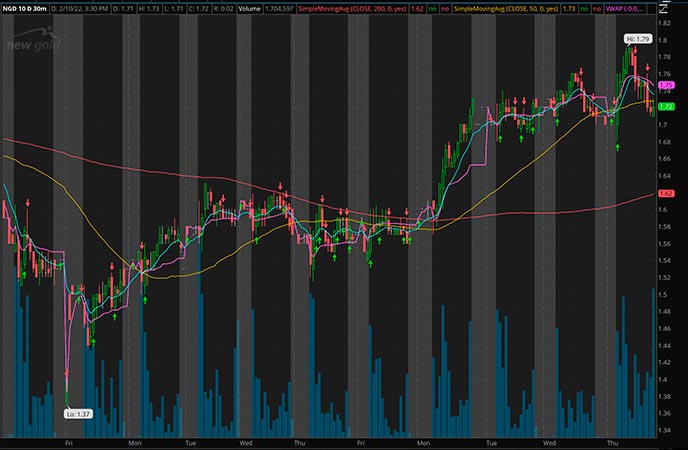
Task: Click the 1.46 price axis label
Action: (x=664, y=329)
